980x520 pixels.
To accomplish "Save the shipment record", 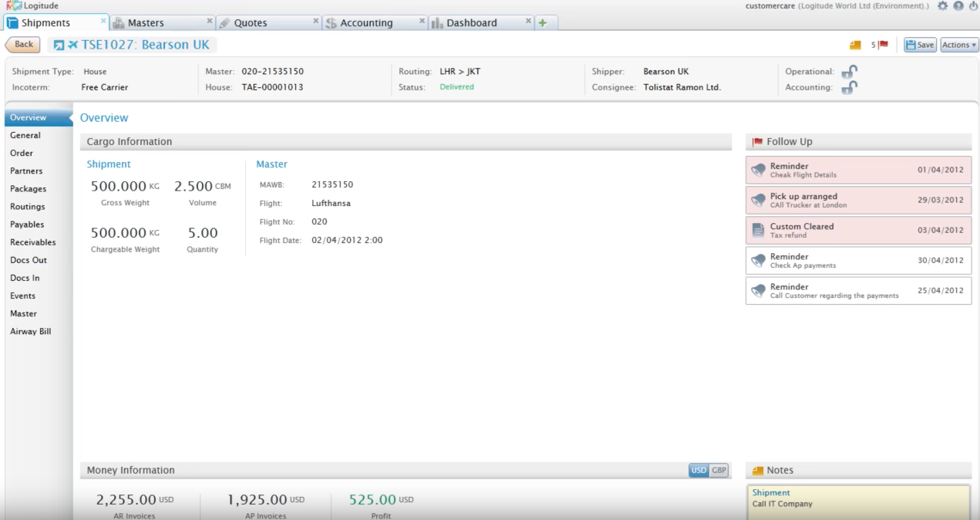I will coord(920,44).
